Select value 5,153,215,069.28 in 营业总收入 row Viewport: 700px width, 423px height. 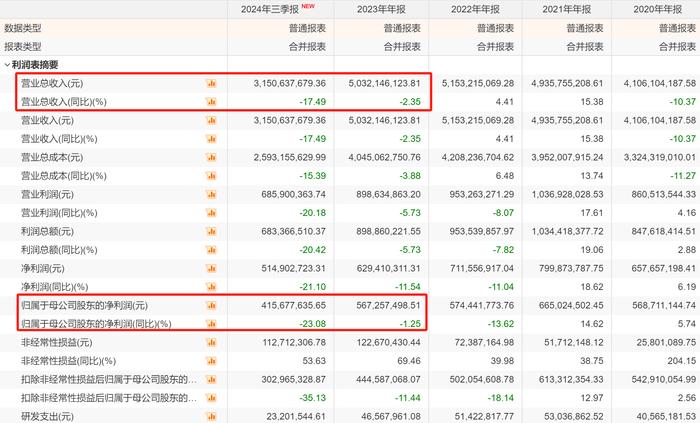(478, 83)
